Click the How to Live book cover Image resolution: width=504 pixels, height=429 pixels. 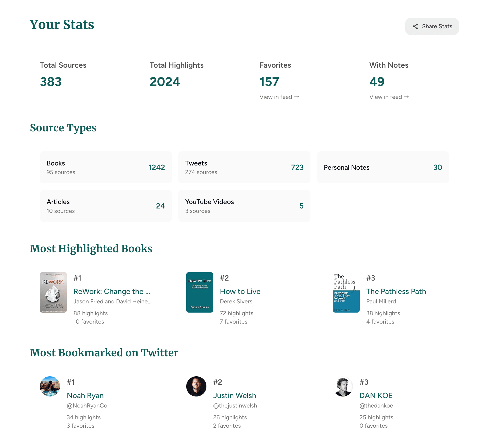[x=200, y=292]
